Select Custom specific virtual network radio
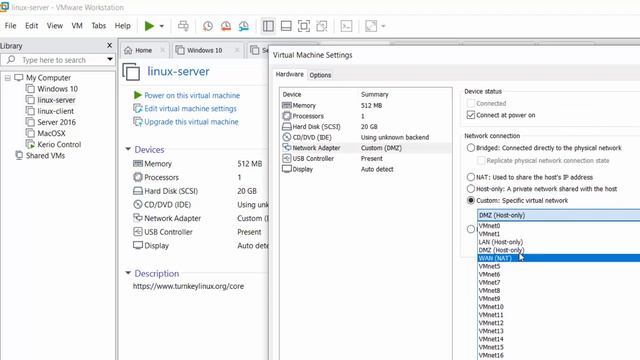 pyautogui.click(x=471, y=200)
